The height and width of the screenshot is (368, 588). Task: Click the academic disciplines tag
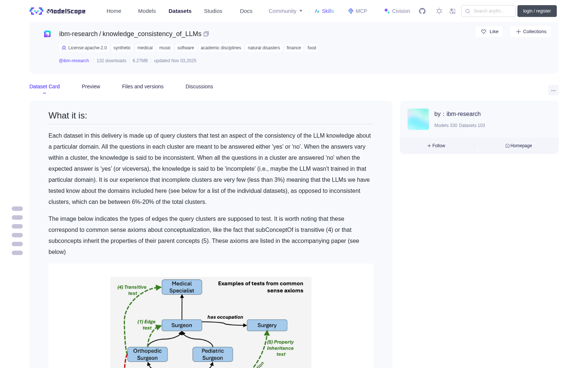(221, 48)
